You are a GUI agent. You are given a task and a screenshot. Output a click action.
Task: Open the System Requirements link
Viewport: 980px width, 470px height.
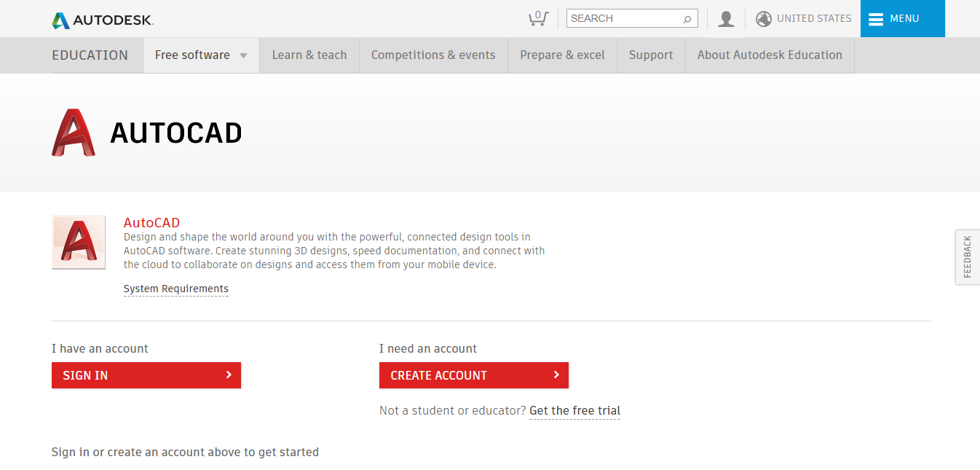coord(176,289)
